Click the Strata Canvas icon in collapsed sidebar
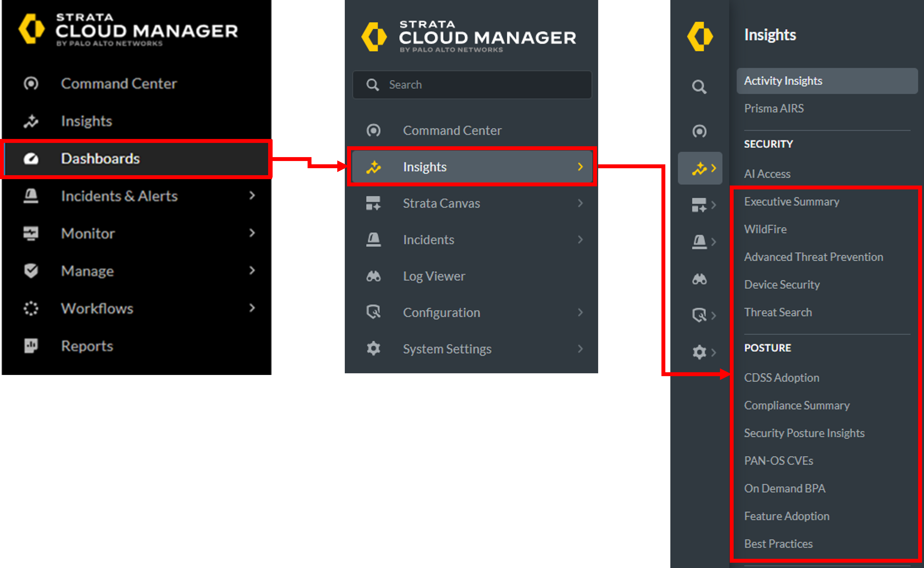 point(699,205)
